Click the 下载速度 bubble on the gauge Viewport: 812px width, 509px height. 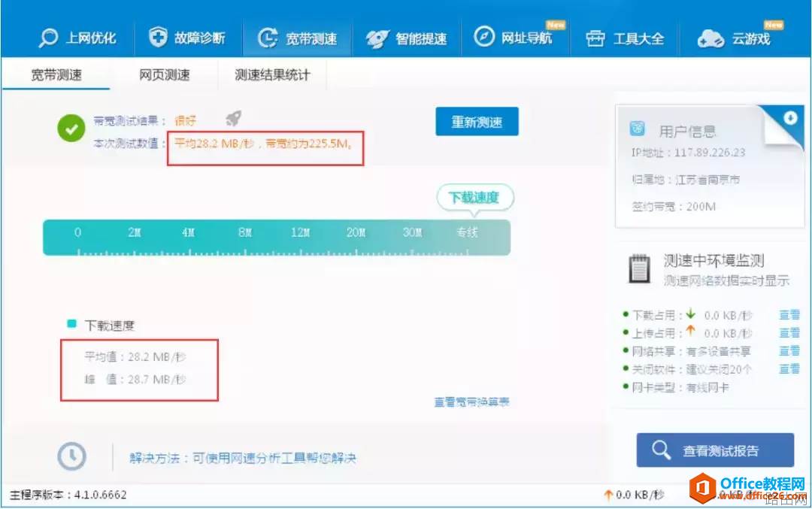click(474, 197)
